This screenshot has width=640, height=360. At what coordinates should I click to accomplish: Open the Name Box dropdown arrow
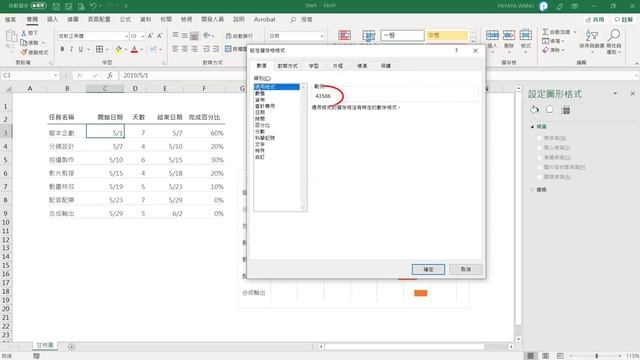[56, 76]
